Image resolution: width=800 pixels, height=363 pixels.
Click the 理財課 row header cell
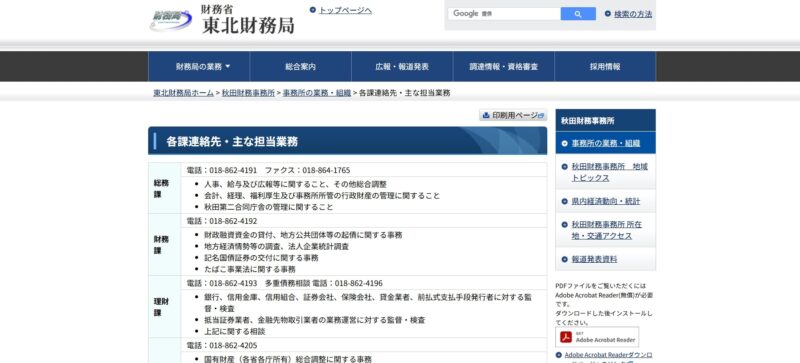165,307
